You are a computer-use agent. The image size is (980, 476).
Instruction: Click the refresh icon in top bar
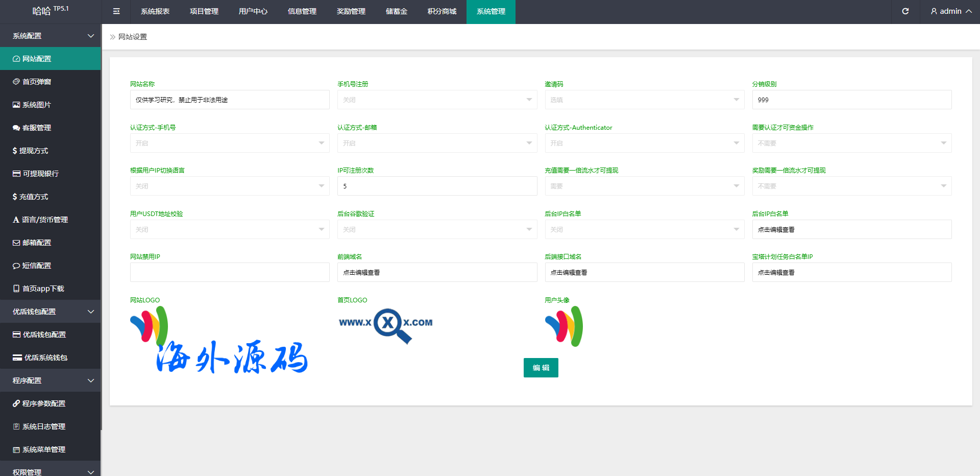click(x=905, y=11)
